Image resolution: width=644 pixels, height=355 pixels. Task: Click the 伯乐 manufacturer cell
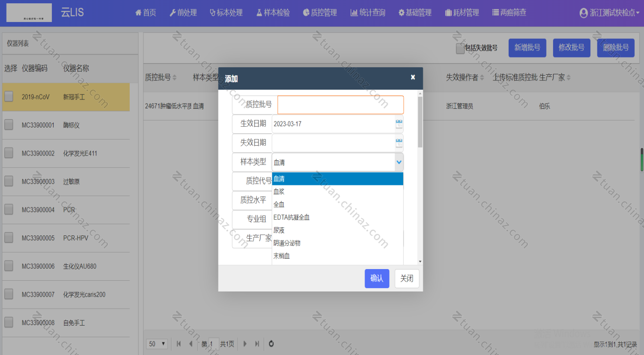tap(545, 106)
